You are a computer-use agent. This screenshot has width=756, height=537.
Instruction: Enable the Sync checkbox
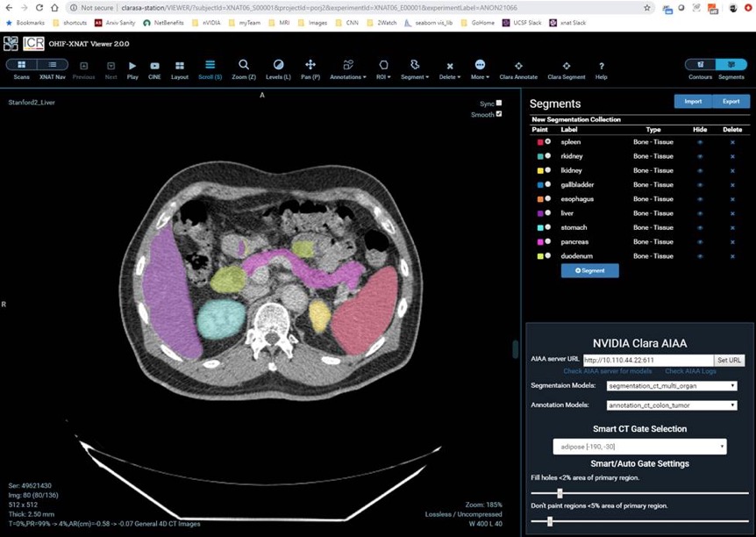[499, 103]
